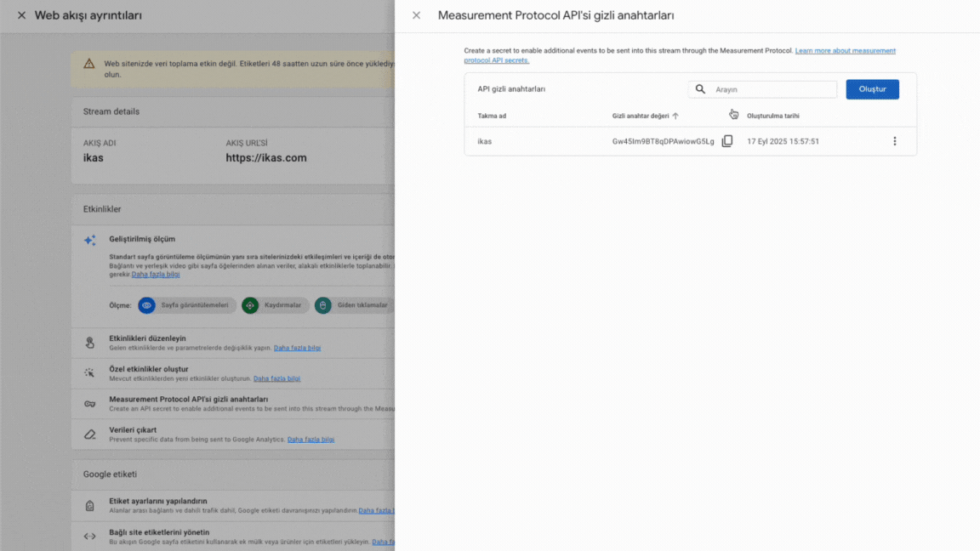Open three-dot menu for ikas secret

tap(894, 141)
